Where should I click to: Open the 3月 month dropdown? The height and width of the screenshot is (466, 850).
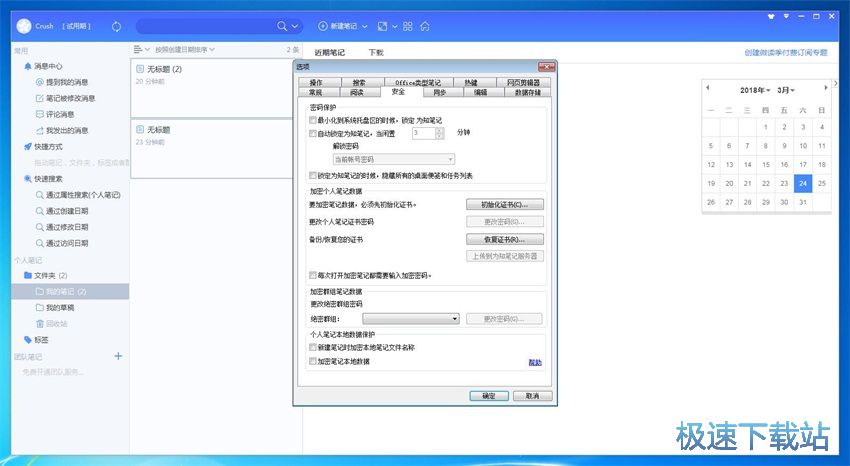tap(786, 90)
